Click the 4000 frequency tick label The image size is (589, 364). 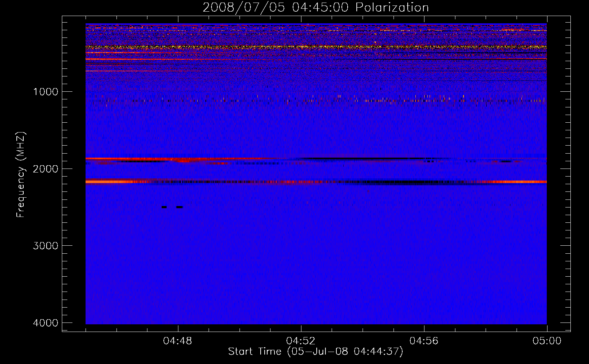(46, 323)
